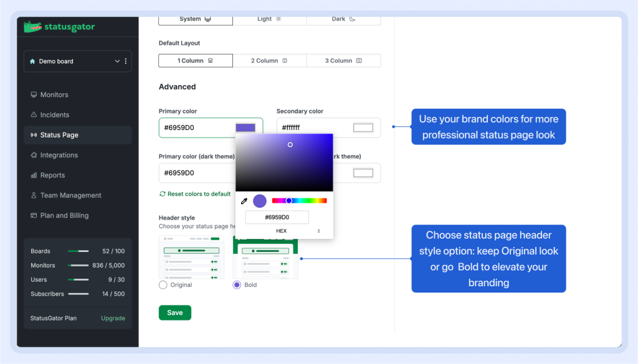This screenshot has height=364, width=638.
Task: Select the Bold header style radio
Action: tap(237, 285)
